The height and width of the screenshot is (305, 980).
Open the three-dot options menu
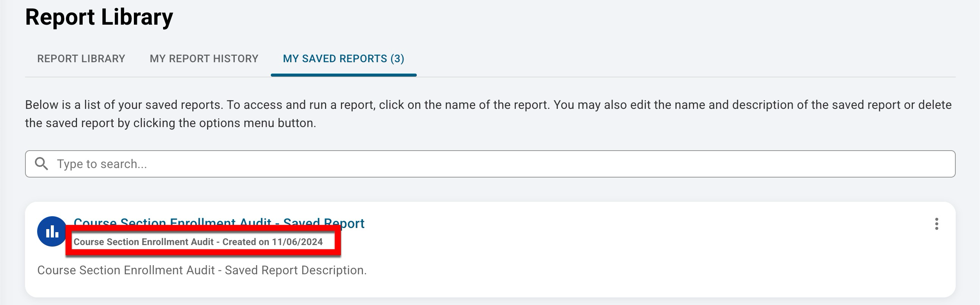[936, 224]
